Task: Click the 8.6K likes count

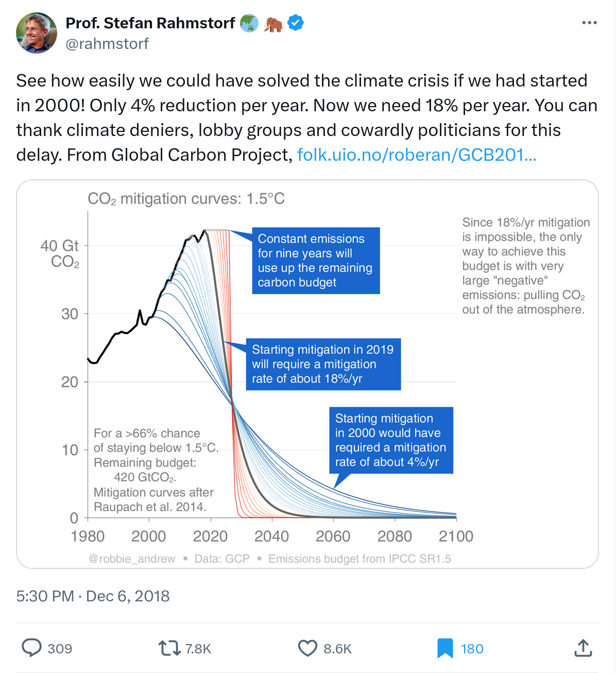Action: 337,648
